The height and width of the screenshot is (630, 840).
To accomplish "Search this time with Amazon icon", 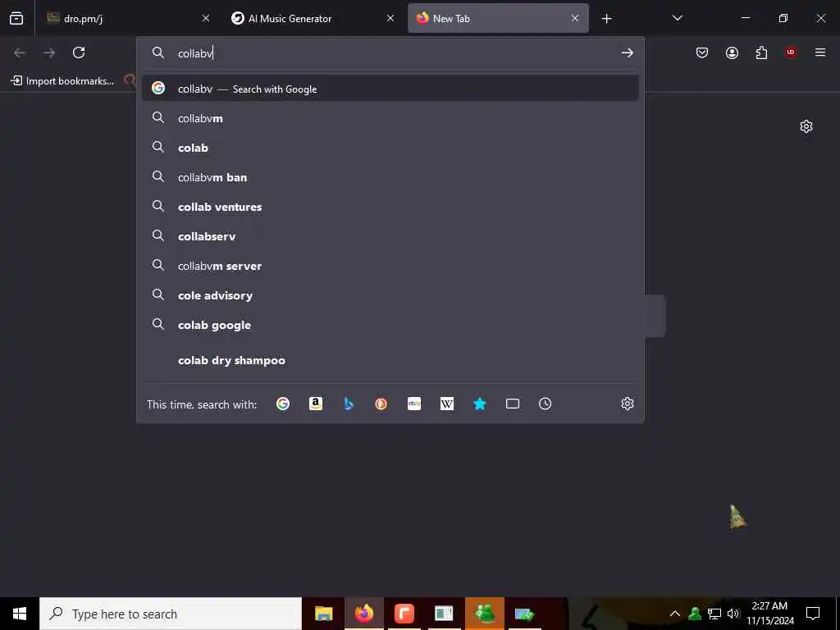I will tap(316, 404).
